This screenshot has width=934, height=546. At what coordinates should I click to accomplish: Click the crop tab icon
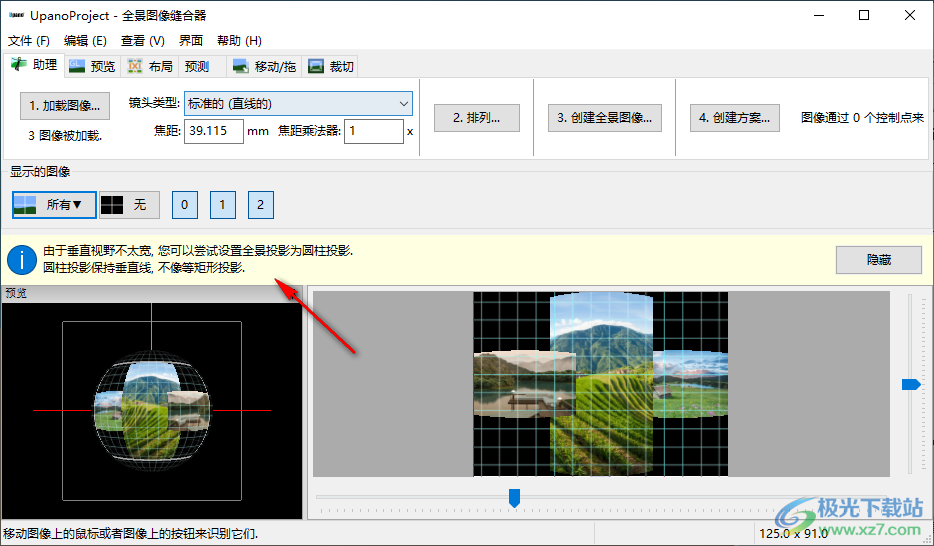click(316, 66)
